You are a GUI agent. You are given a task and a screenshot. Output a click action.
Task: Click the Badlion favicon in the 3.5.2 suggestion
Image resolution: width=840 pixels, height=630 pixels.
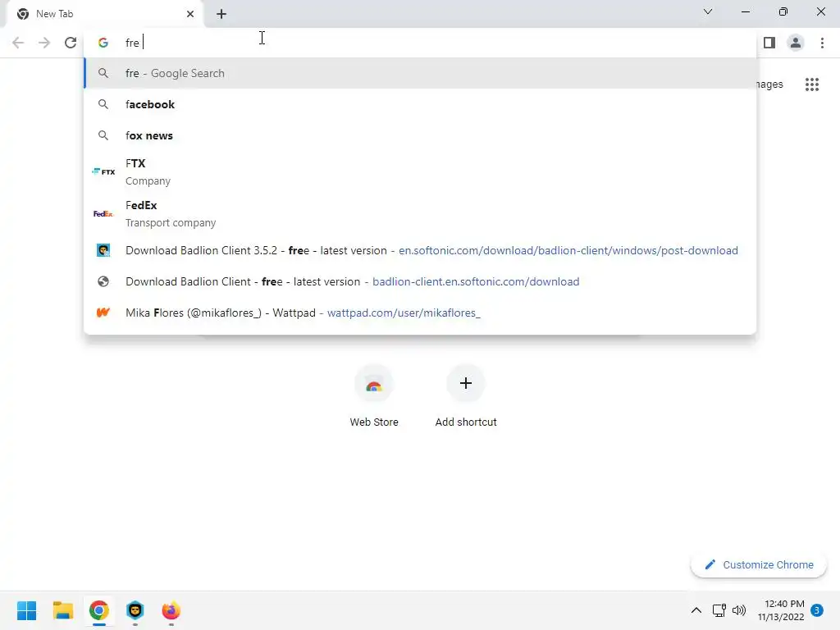pos(103,250)
